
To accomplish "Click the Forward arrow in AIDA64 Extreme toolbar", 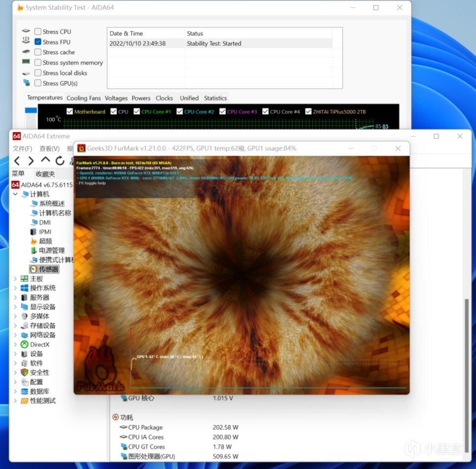I will click(31, 161).
